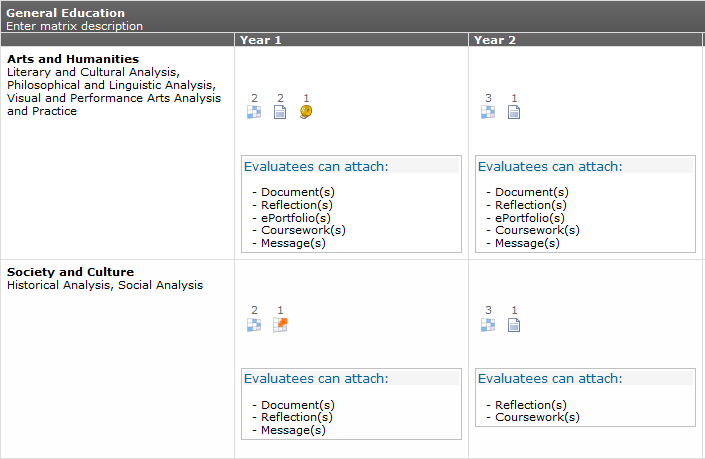Click the 'Enter matrix description' text
The height and width of the screenshot is (459, 705).
75,26
